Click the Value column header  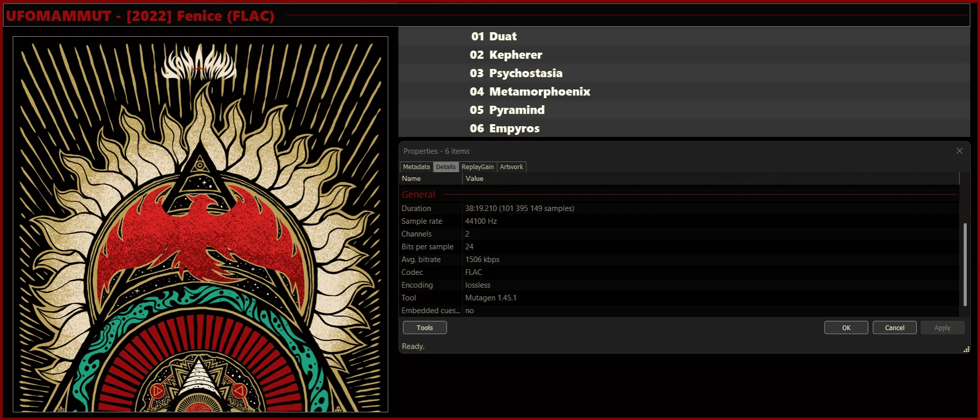tap(711, 178)
